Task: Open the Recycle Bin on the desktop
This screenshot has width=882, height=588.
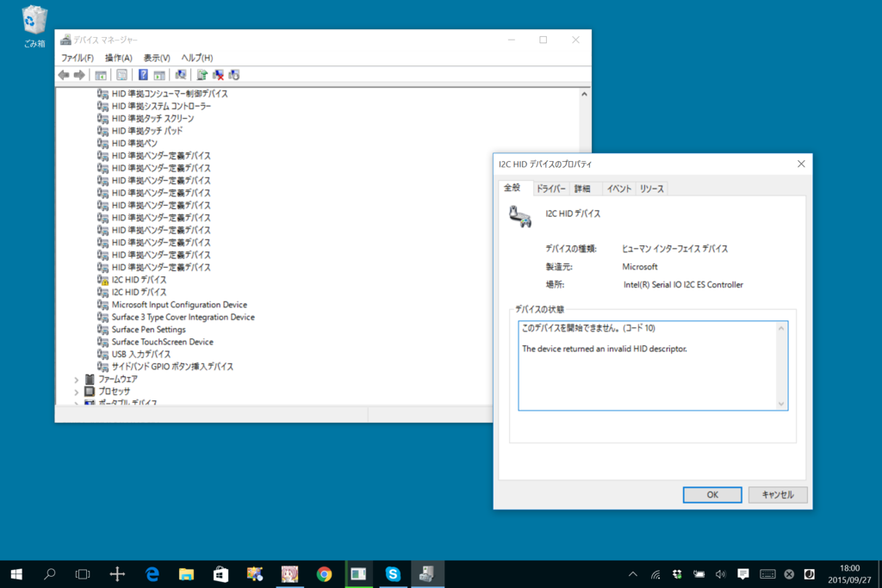Action: click(34, 26)
